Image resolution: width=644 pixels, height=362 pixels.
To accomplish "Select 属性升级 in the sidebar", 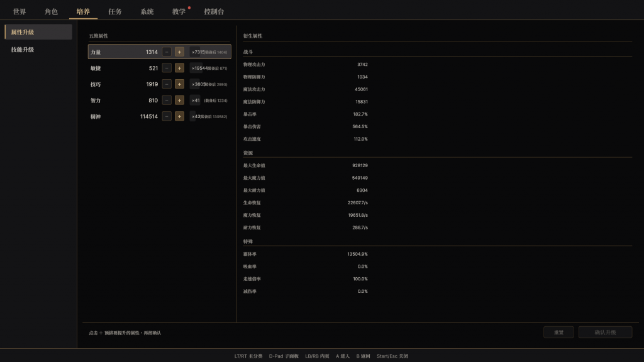I will pos(38,32).
